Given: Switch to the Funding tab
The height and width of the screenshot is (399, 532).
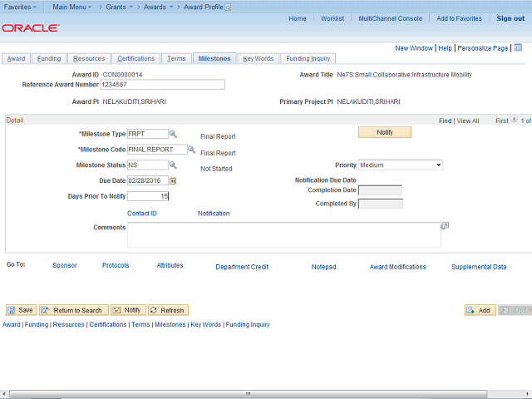Looking at the screenshot, I should 49,59.
